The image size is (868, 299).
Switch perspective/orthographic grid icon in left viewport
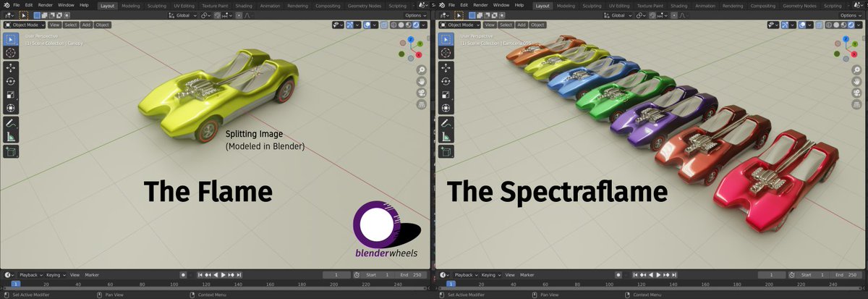pyautogui.click(x=421, y=104)
